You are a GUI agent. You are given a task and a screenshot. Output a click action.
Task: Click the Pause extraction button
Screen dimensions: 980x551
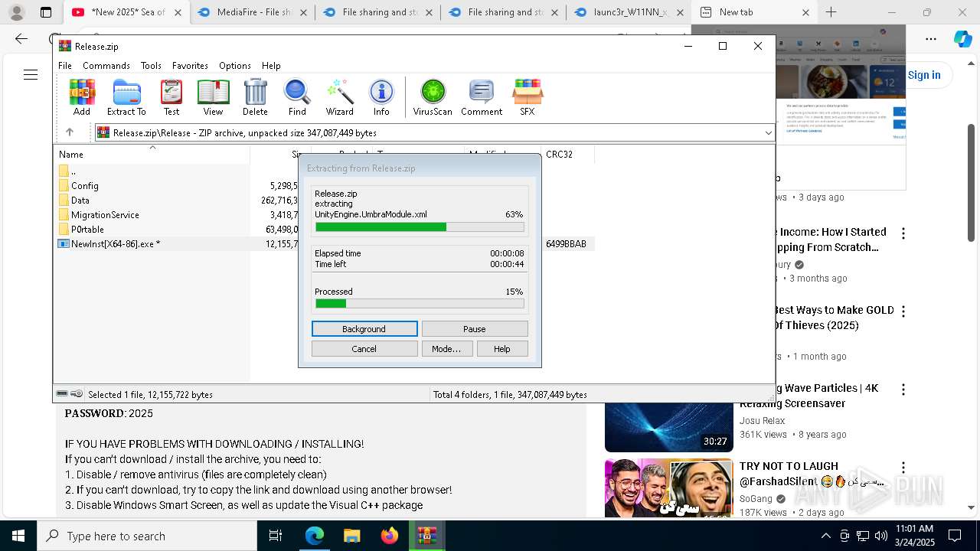coord(475,329)
